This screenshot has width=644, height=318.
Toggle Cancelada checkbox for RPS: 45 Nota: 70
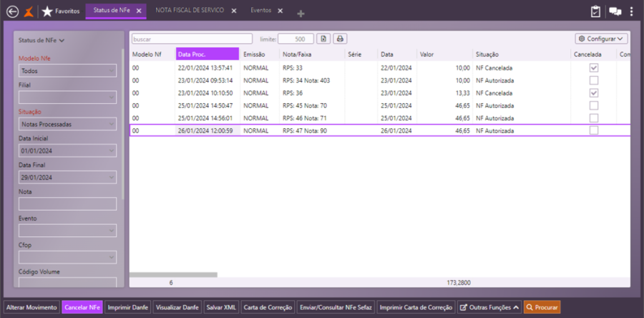[594, 105]
